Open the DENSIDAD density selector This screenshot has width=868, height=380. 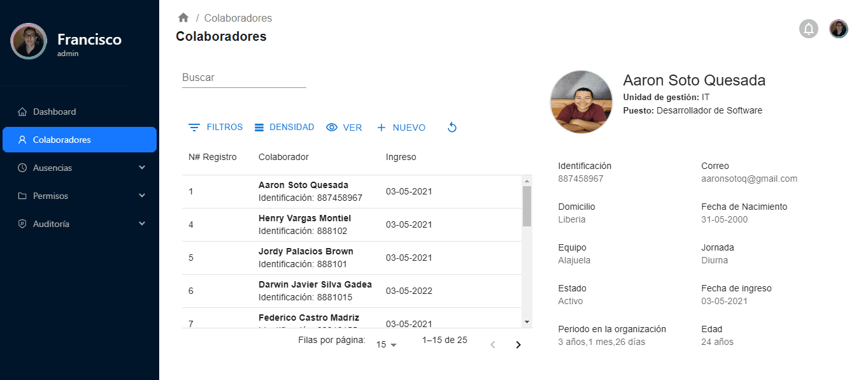(x=284, y=128)
